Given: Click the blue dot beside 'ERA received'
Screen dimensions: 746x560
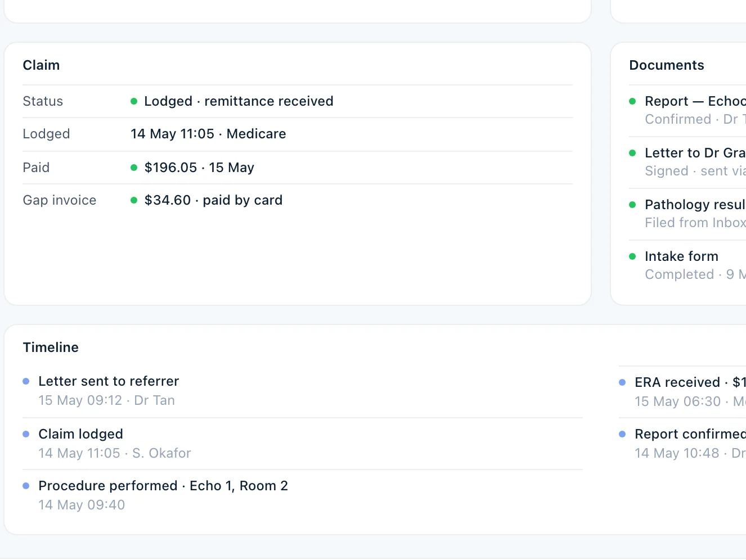Looking at the screenshot, I should [x=622, y=382].
